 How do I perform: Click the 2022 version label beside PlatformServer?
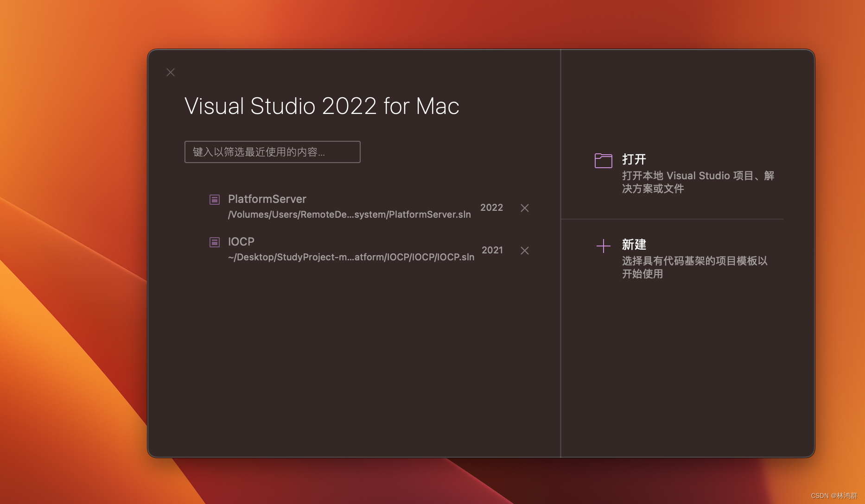(491, 208)
